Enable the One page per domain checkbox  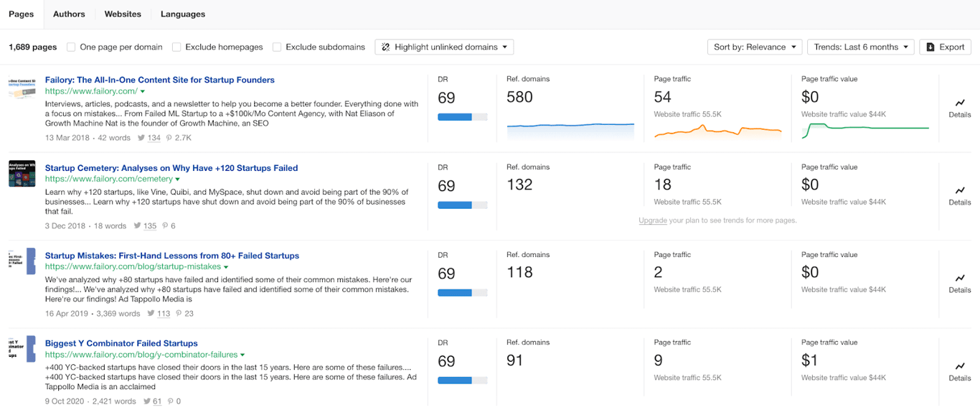(x=71, y=47)
